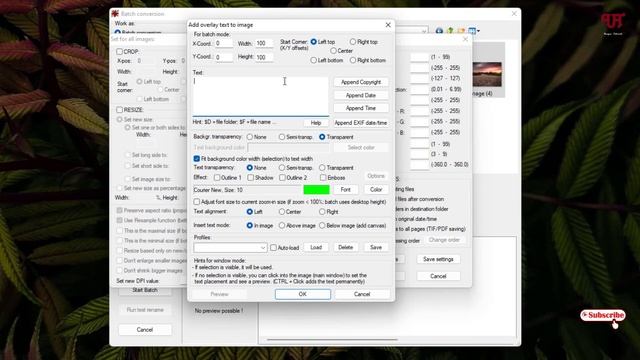Enable Outline 2 effect
This screenshot has width=640, height=360.
tap(282, 178)
